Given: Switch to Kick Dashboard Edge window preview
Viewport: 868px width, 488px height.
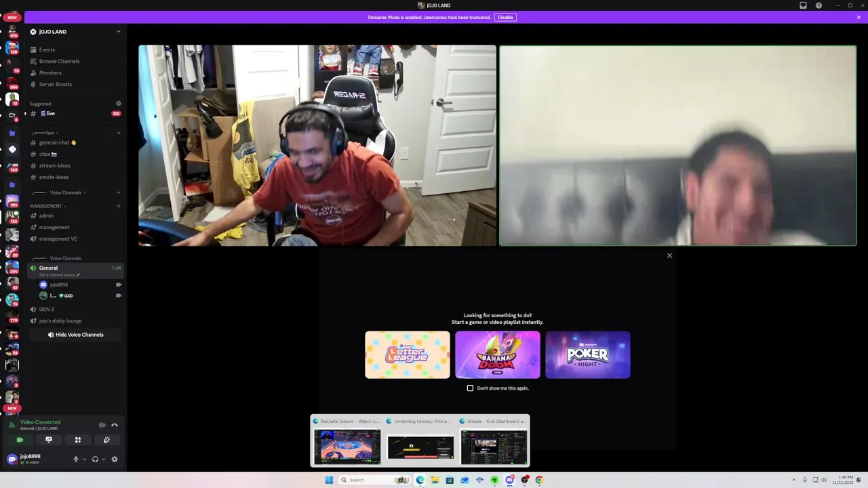Looking at the screenshot, I should click(x=494, y=441).
